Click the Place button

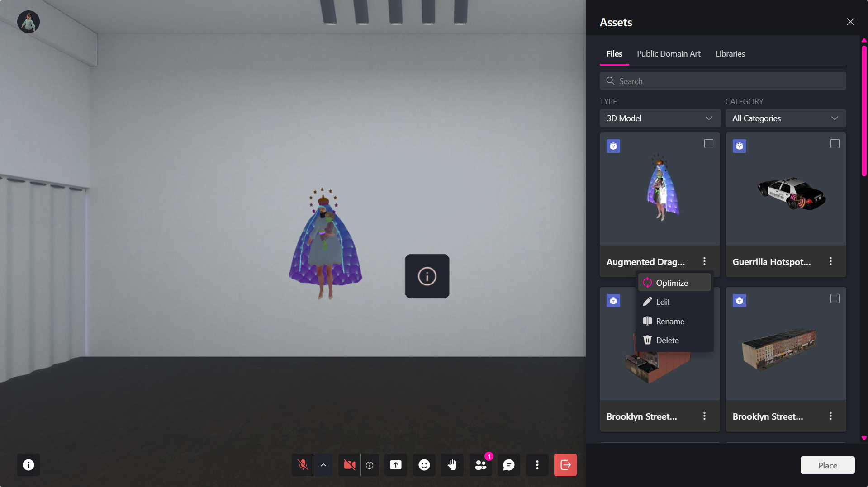(827, 465)
